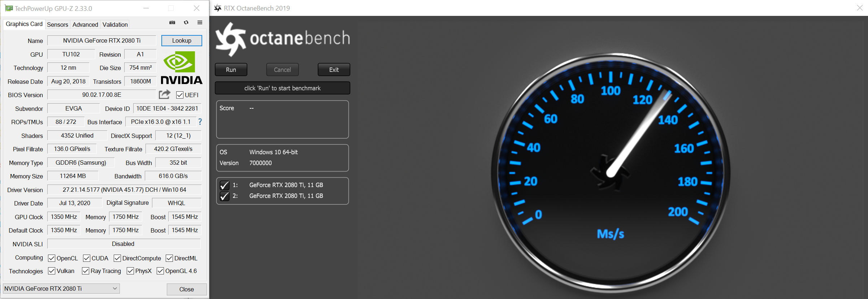The width and height of the screenshot is (868, 299).
Task: Click the Bandwidth value 616.0 GB/s
Action: point(173,176)
